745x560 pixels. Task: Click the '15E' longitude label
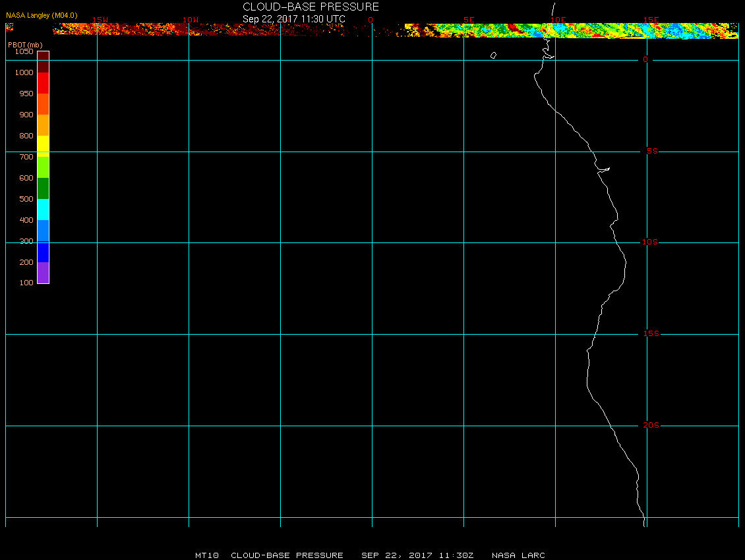click(651, 20)
